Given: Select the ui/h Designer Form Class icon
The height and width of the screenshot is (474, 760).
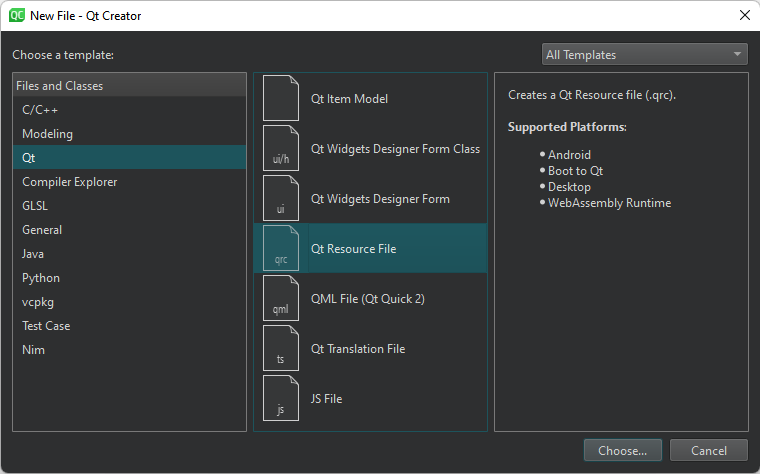Looking at the screenshot, I should [281, 149].
